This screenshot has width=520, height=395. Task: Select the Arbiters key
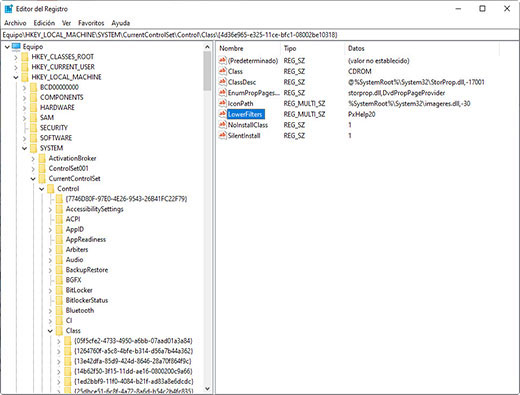(x=77, y=249)
